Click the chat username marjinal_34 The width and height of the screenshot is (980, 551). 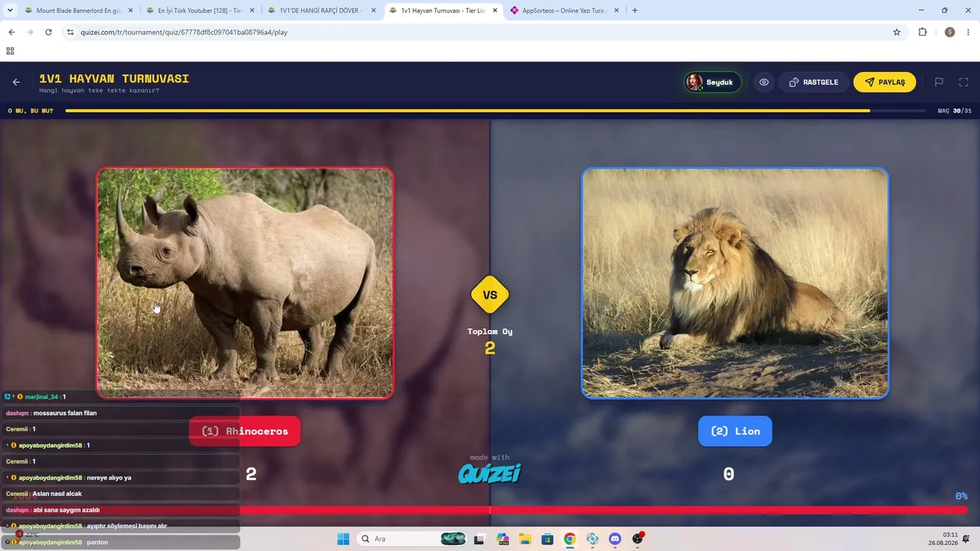(41, 397)
